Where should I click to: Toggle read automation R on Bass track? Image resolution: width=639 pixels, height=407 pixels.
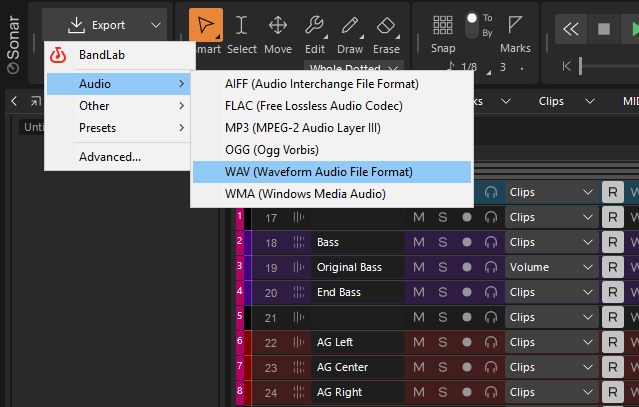click(613, 242)
